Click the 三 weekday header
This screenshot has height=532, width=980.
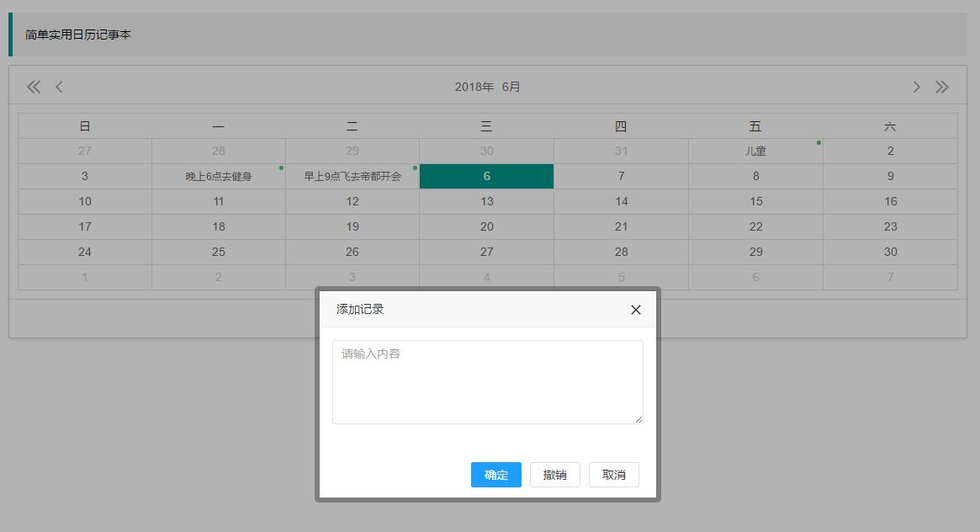coord(486,126)
